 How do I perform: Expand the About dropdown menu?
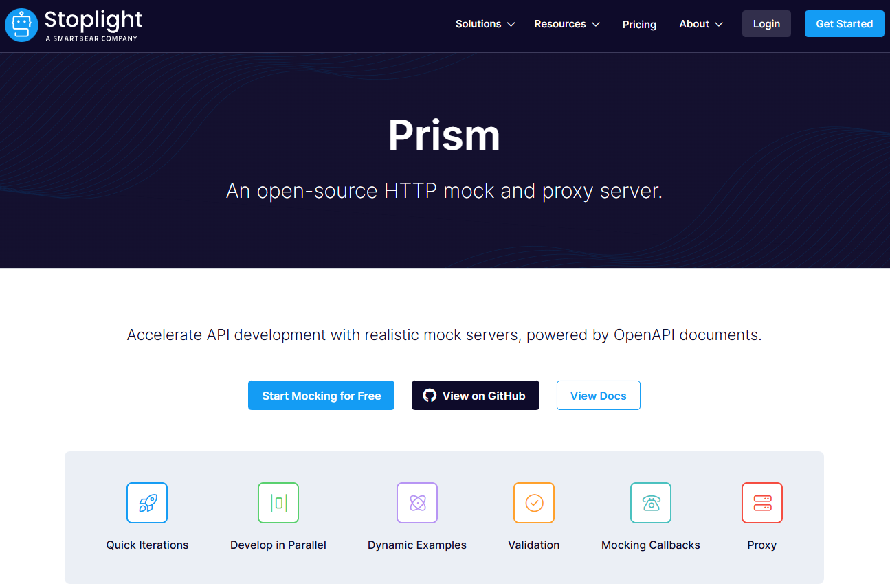(x=701, y=24)
